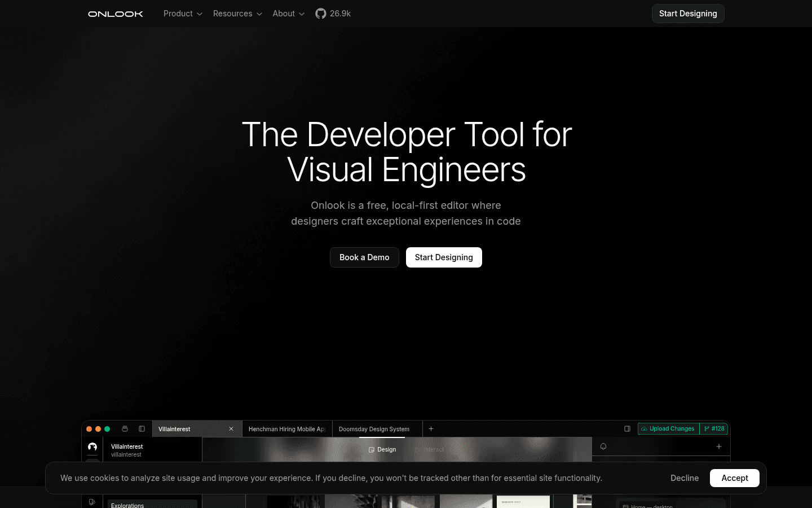The height and width of the screenshot is (508, 812).
Task: Switch to Doomsday Design System tab
Action: point(374,429)
